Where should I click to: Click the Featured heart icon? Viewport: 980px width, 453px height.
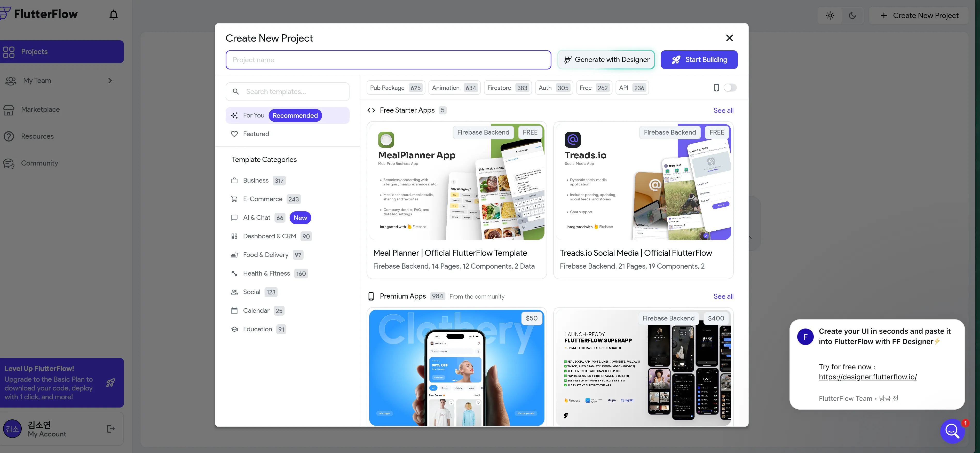[x=234, y=134]
